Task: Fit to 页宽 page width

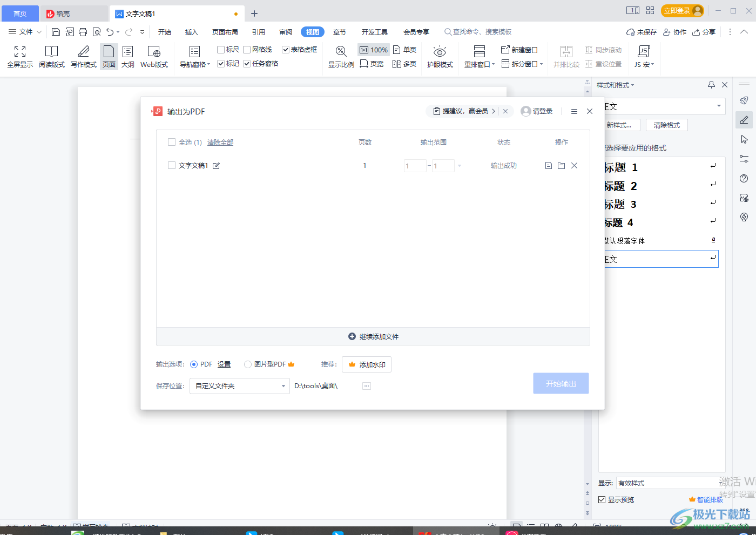Action: tap(372, 64)
